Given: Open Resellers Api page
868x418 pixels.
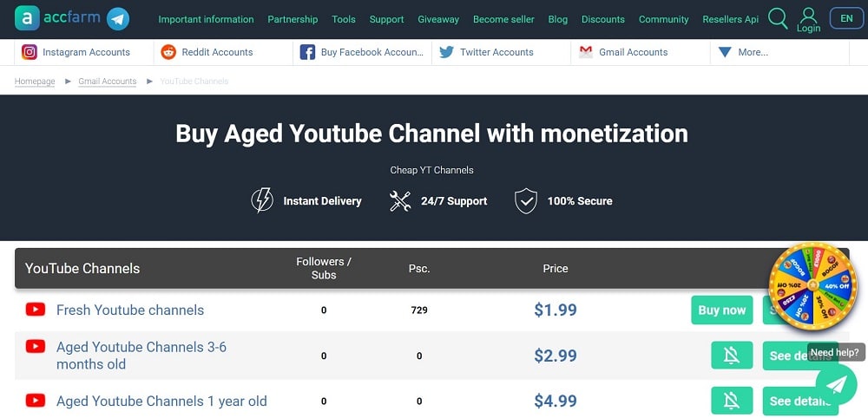Looking at the screenshot, I should point(731,19).
